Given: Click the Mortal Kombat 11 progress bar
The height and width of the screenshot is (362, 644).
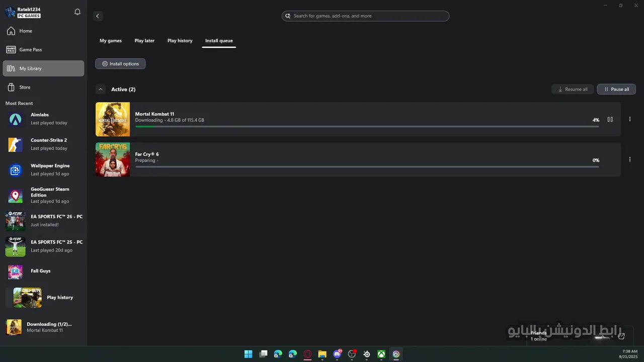Looking at the screenshot, I should click(x=367, y=126).
